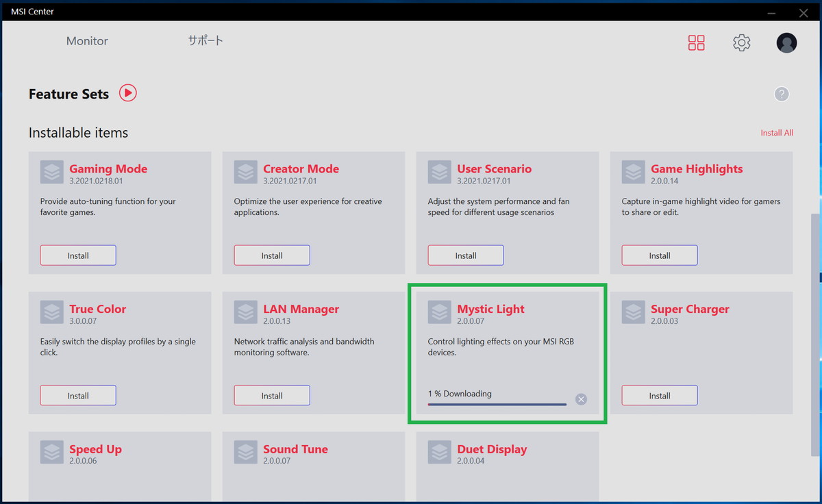
Task: Click the help question mark icon
Action: click(x=782, y=94)
